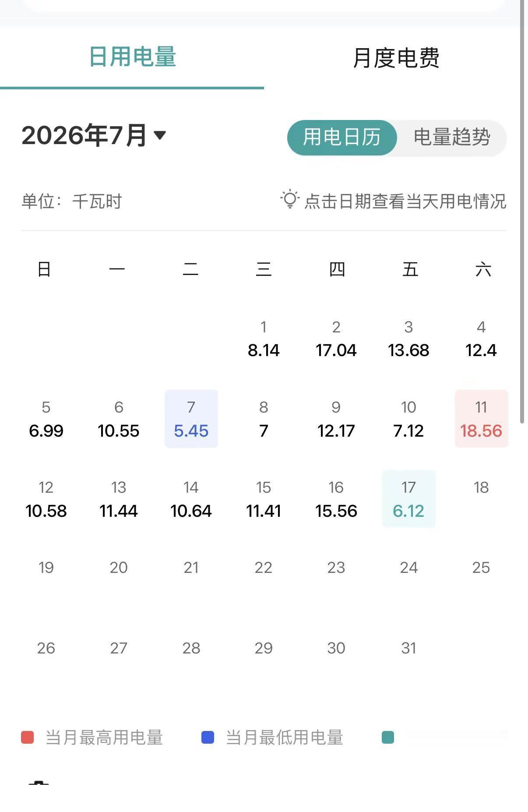
Task: Select July 1 with 8.14 usage
Action: (x=264, y=339)
